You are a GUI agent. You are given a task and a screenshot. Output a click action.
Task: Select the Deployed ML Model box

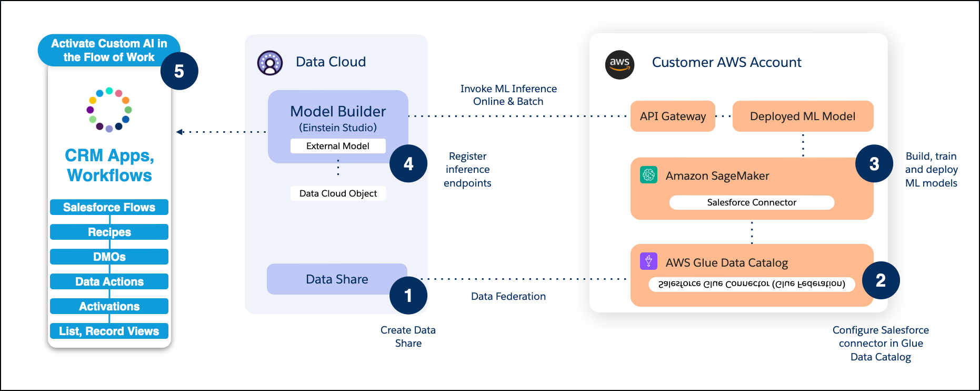(x=802, y=116)
